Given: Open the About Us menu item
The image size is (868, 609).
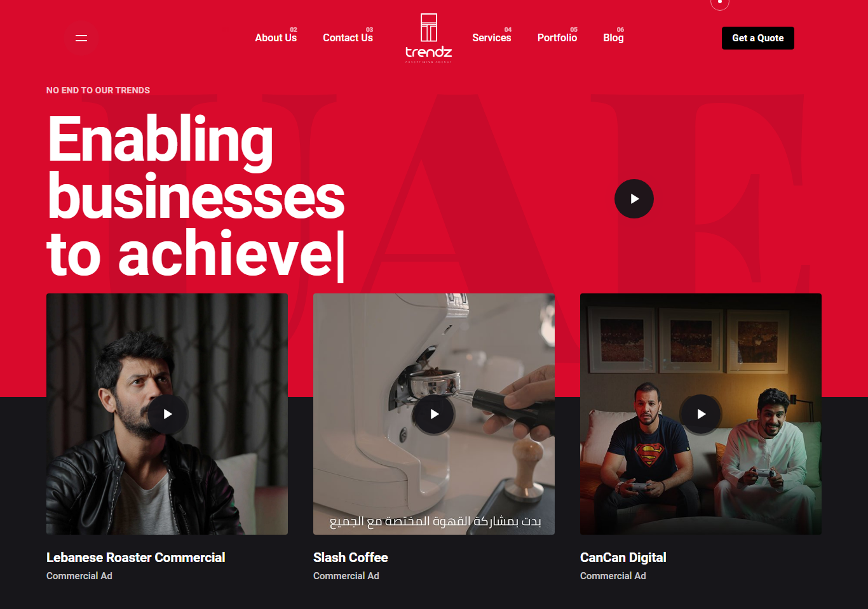Looking at the screenshot, I should pyautogui.click(x=276, y=37).
